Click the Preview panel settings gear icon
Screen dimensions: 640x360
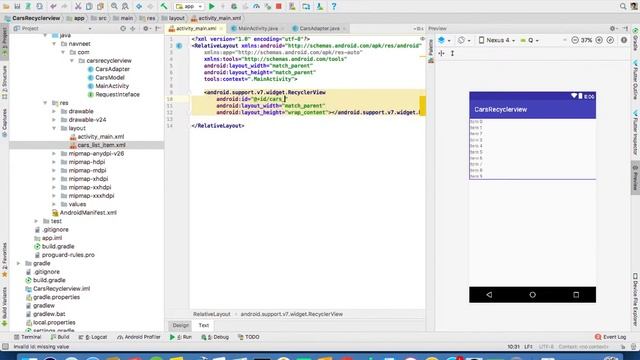612,29
